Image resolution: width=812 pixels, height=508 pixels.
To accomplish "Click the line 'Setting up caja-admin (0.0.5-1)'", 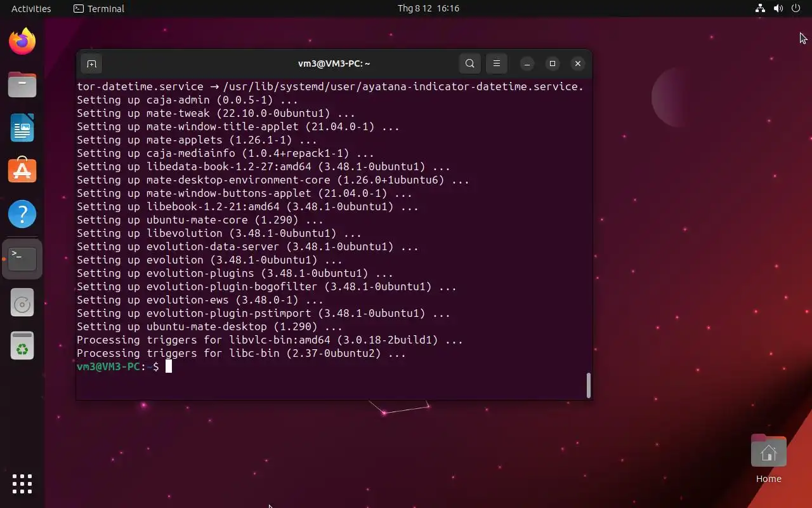I will click(187, 100).
